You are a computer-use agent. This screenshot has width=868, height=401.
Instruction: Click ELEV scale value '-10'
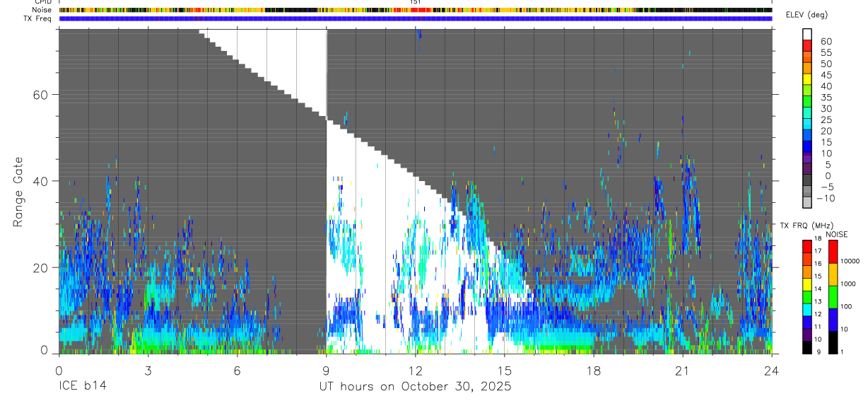(x=825, y=198)
